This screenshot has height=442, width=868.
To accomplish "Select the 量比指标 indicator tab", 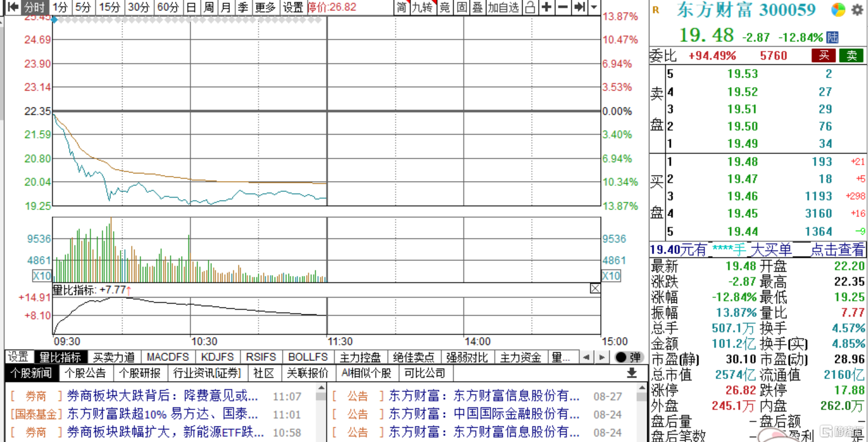I will [x=60, y=357].
